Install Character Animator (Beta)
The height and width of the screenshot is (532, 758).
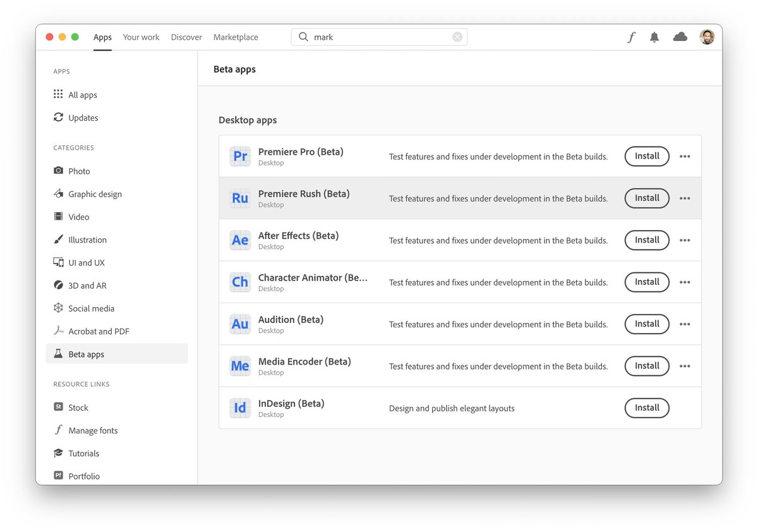click(647, 282)
